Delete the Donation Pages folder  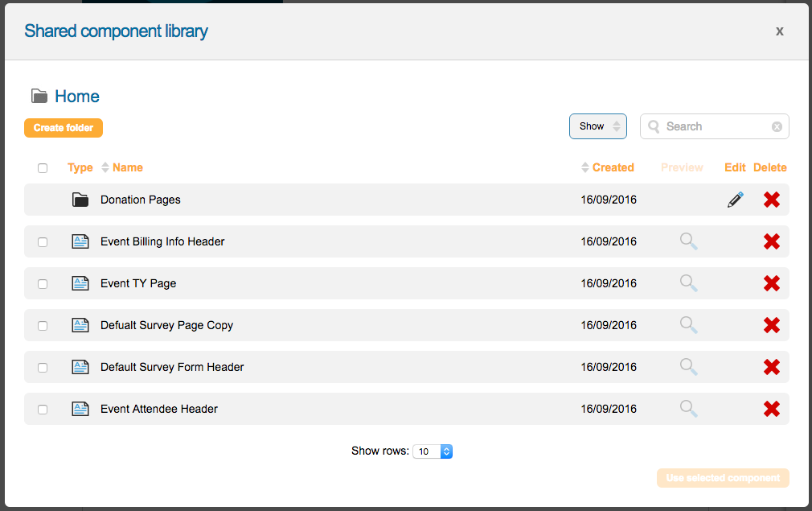pos(771,200)
